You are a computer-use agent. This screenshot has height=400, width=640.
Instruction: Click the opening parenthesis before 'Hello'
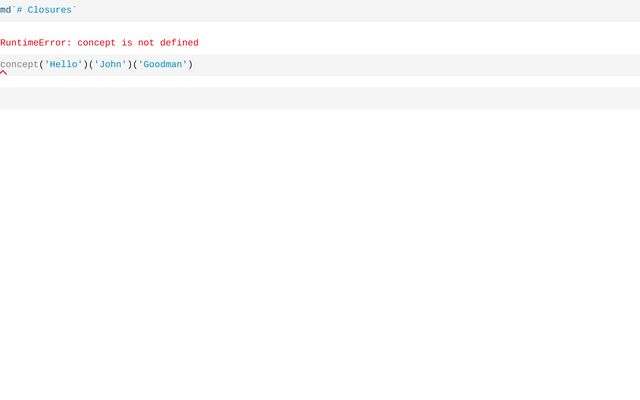click(41, 65)
